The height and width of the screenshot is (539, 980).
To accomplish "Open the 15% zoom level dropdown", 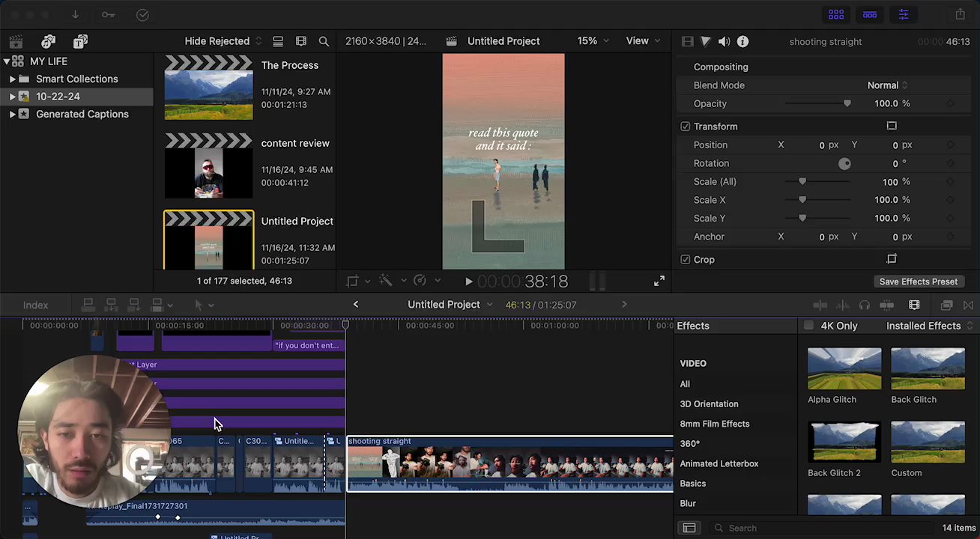I will pyautogui.click(x=593, y=41).
